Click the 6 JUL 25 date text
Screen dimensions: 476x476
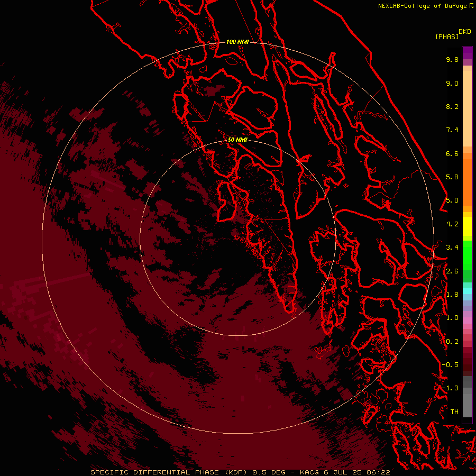coord(343,472)
